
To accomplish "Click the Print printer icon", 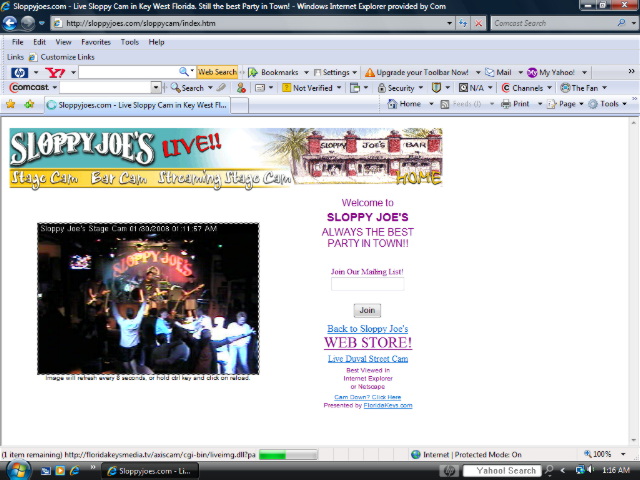I will coord(506,104).
